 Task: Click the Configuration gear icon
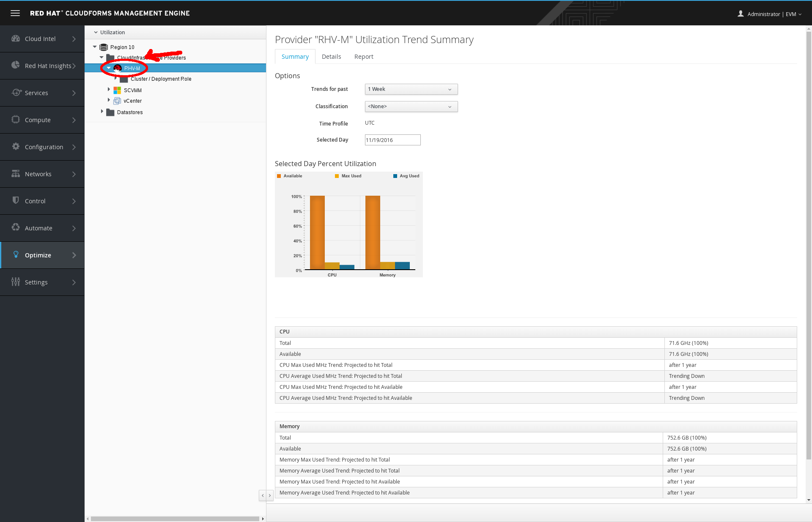point(16,146)
